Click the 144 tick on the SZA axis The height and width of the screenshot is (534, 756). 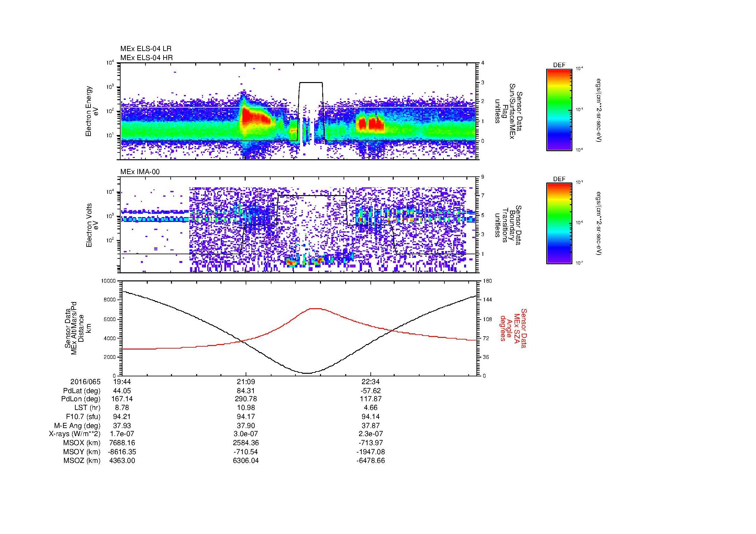[488, 300]
